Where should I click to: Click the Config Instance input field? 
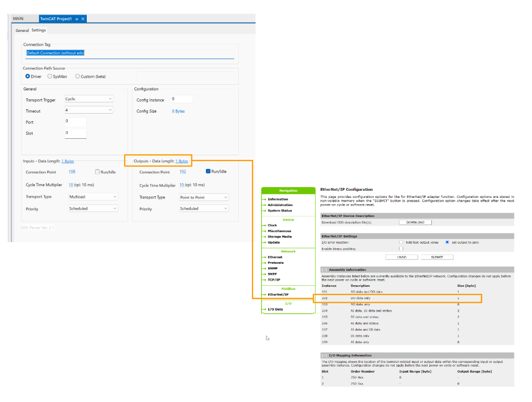pos(181,99)
